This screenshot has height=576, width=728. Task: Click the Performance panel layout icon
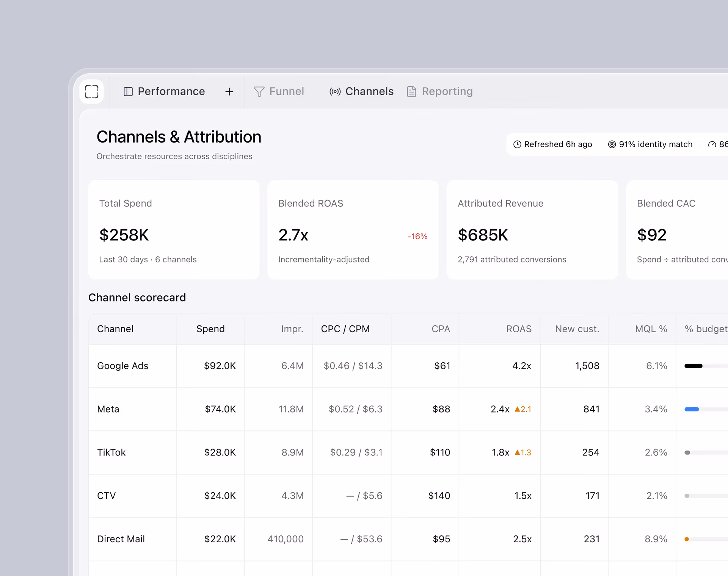[128, 92]
